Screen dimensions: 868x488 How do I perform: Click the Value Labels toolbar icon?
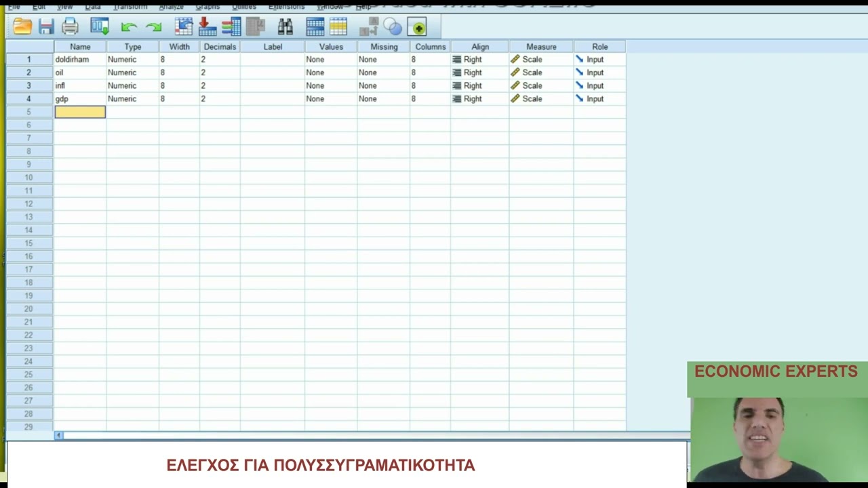(x=369, y=26)
